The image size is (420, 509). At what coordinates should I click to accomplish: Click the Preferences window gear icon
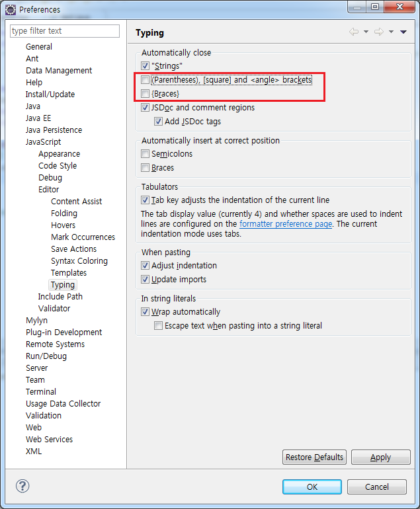11,10
